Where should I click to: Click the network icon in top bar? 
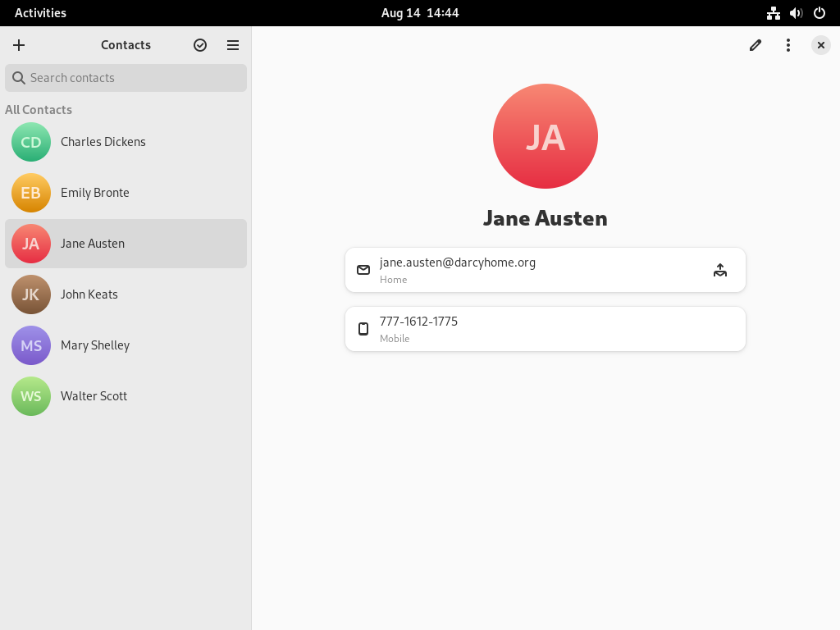773,13
